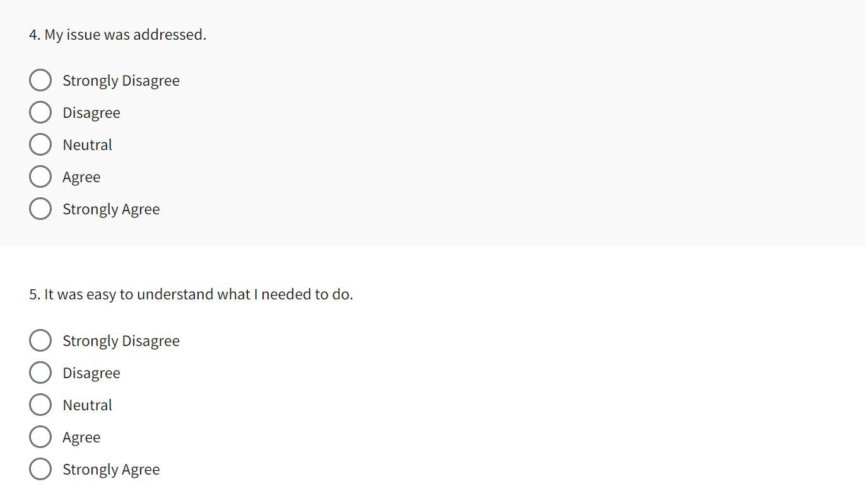The width and height of the screenshot is (868, 484).
Task: Click the 'Agree' label under question 4
Action: (x=81, y=177)
